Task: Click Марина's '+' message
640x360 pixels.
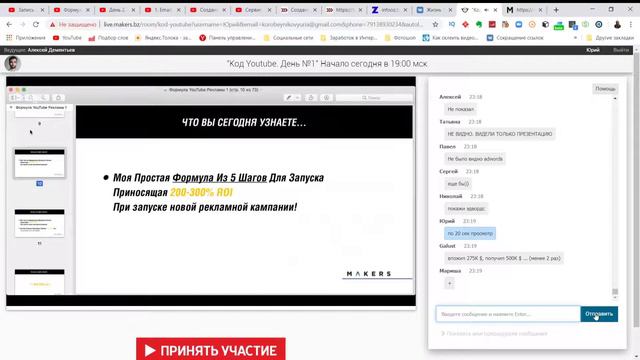Action: click(x=449, y=283)
